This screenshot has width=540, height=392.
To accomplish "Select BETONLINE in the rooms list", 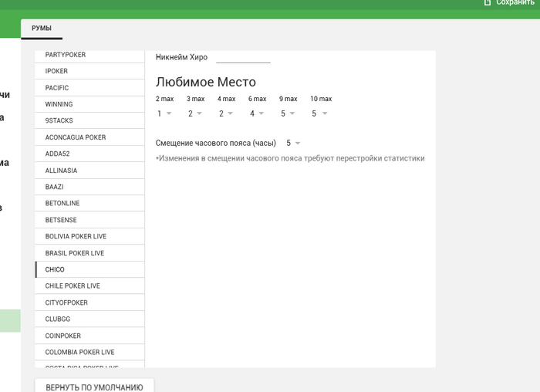I will (89, 203).
